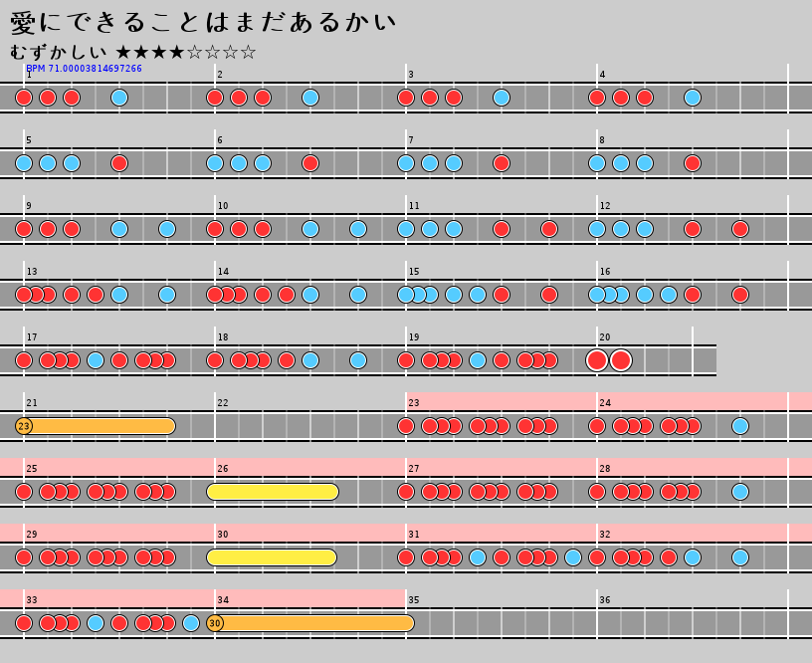Viewport: 812px width, 663px height.
Task: Select the lone blue note in measure 24
Action: click(740, 426)
